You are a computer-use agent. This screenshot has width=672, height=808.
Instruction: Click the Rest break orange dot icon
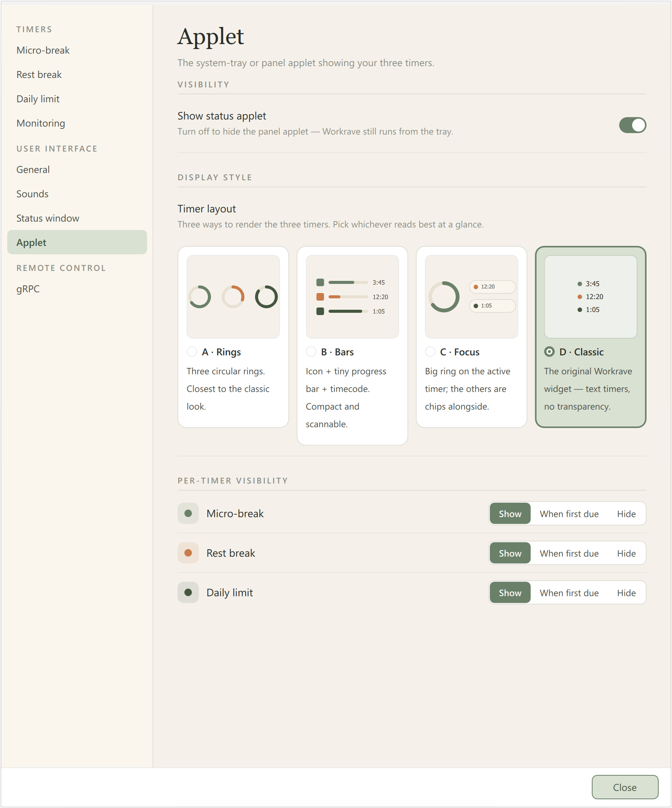click(188, 553)
